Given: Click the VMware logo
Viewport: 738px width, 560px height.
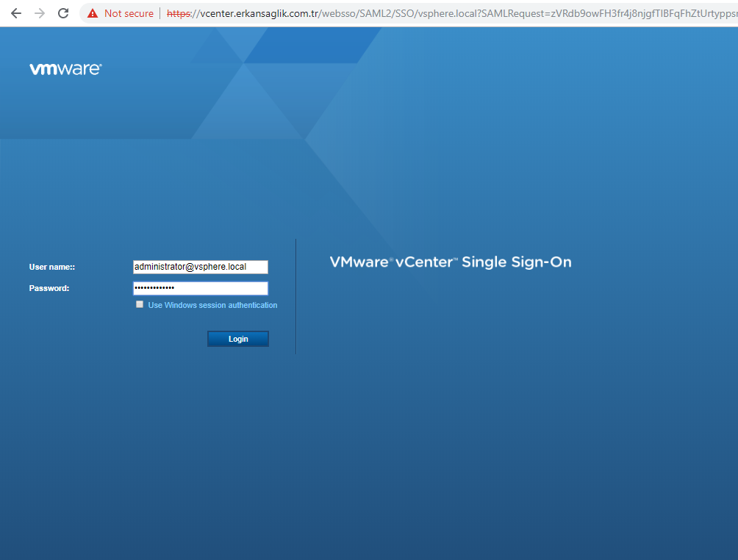Looking at the screenshot, I should [65, 68].
